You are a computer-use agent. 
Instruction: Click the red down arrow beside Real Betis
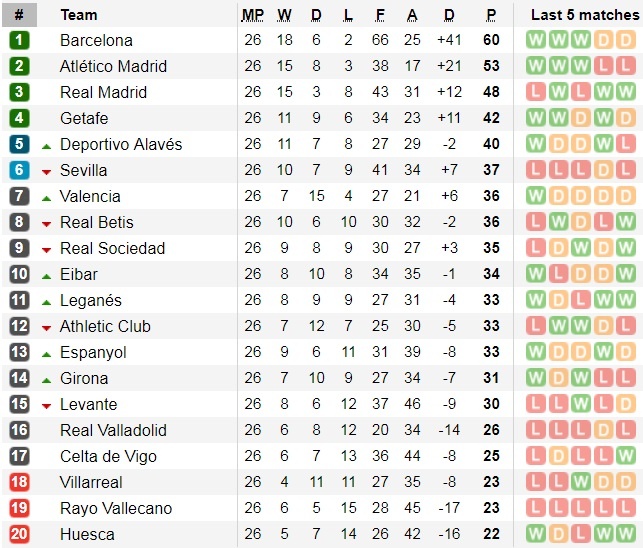coord(46,223)
